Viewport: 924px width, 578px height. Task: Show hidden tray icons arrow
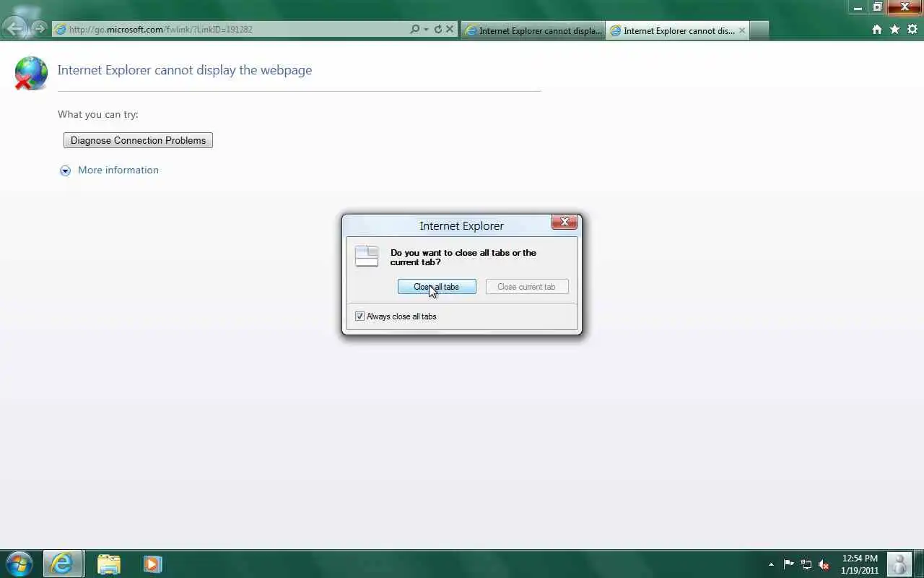point(771,564)
